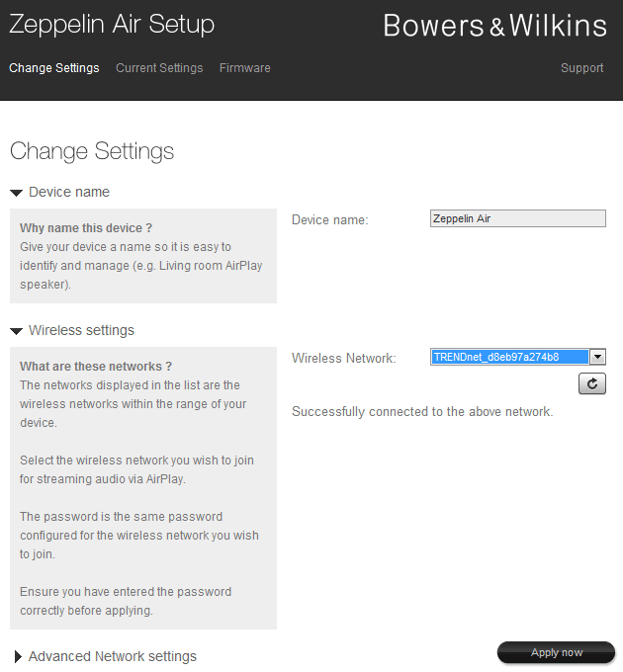Select the TRENDnet network combo box
623x672 pixels.
509,357
